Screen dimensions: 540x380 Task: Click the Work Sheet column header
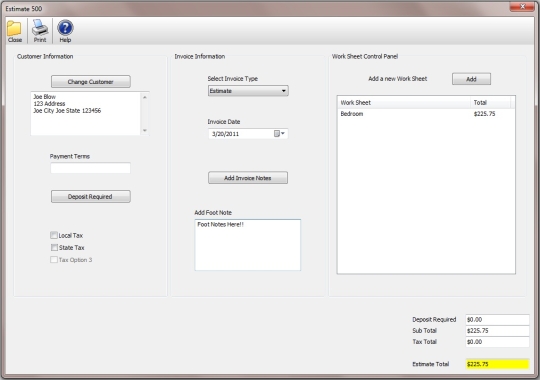coord(404,103)
